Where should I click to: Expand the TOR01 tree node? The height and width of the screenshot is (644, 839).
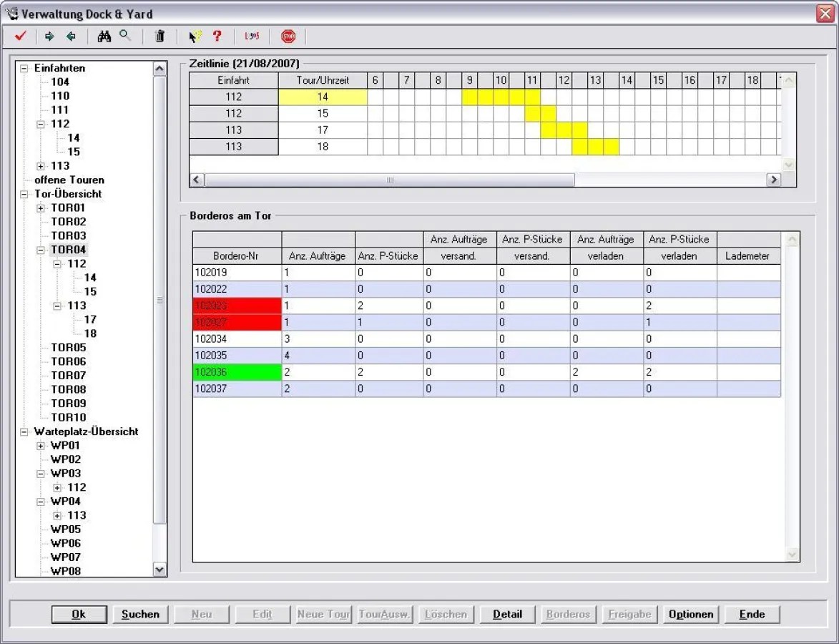(x=41, y=208)
